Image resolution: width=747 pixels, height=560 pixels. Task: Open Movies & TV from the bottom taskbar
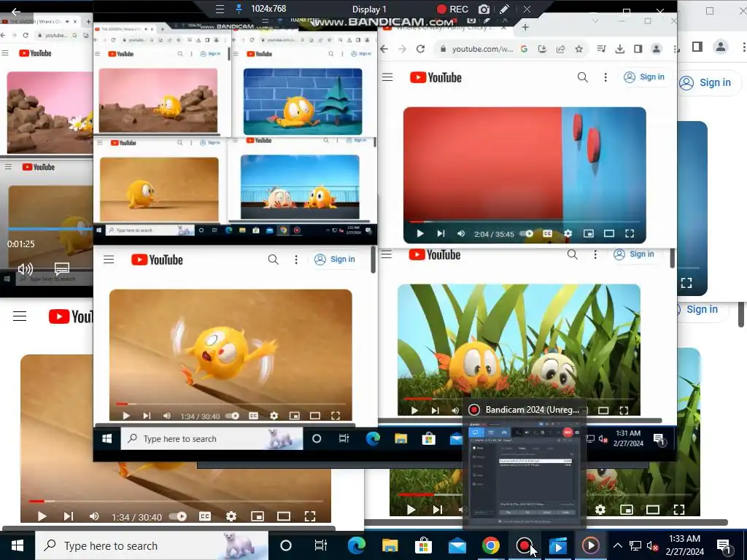[x=557, y=545]
